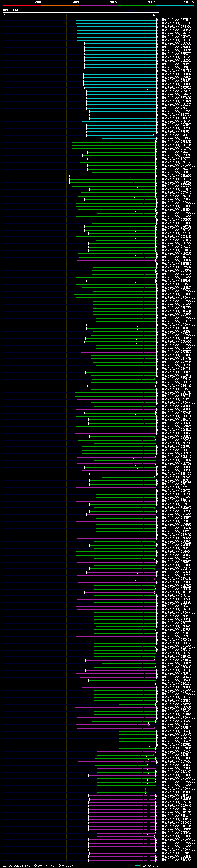Select hit label UniRef100_A7PIP4
Image resolution: width=197 pixels, height=868 pixels.
[177, 121]
